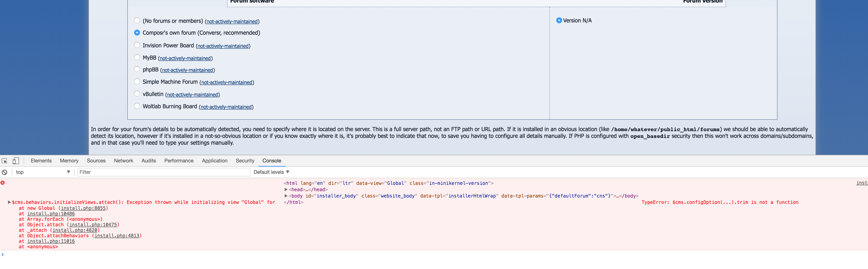Expand the body installer_body element

point(286,196)
